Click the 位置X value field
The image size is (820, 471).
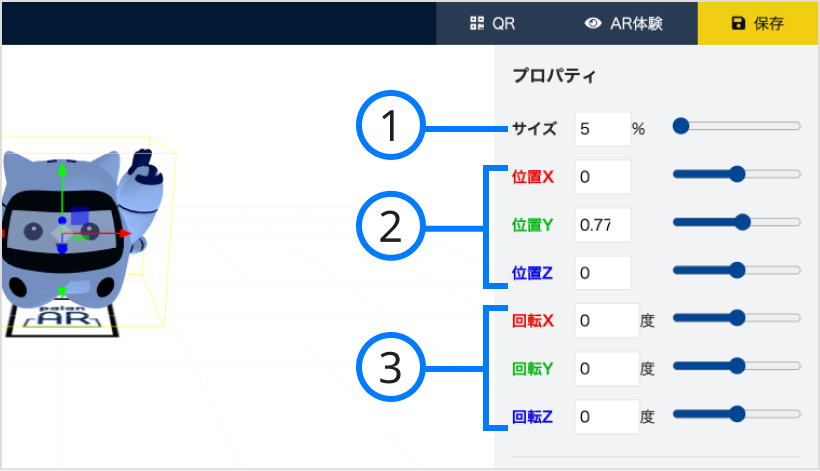[x=603, y=177]
